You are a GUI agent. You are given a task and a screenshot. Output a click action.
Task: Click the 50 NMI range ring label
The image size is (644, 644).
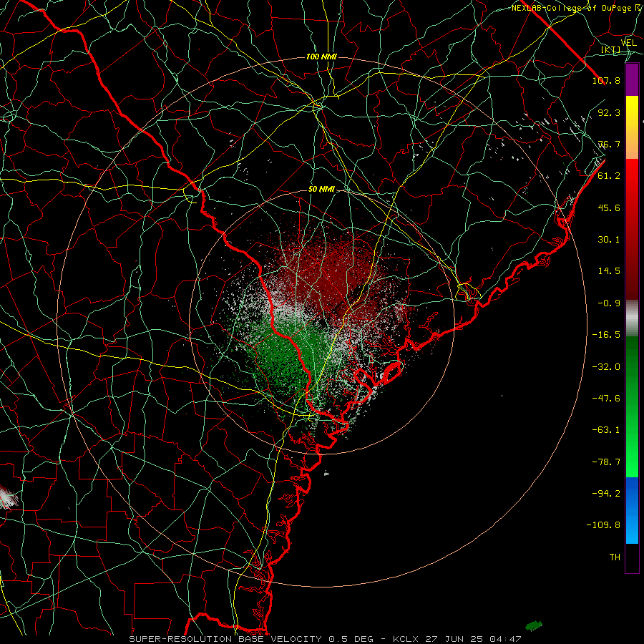click(321, 190)
